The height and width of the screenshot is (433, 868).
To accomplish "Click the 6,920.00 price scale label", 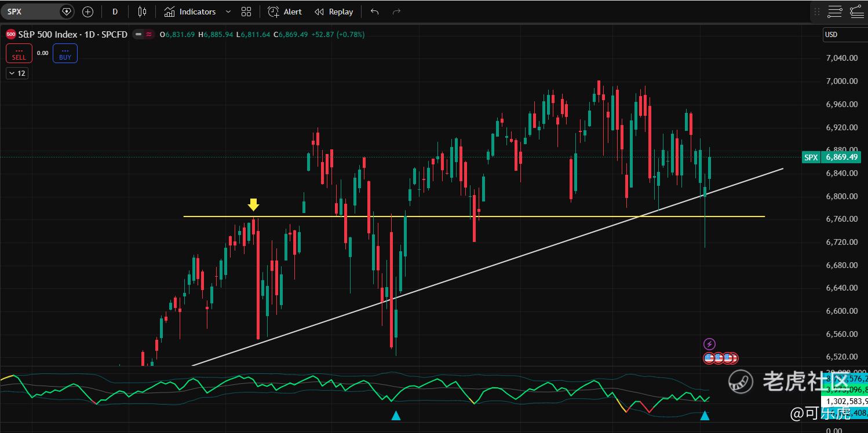I will (x=841, y=127).
